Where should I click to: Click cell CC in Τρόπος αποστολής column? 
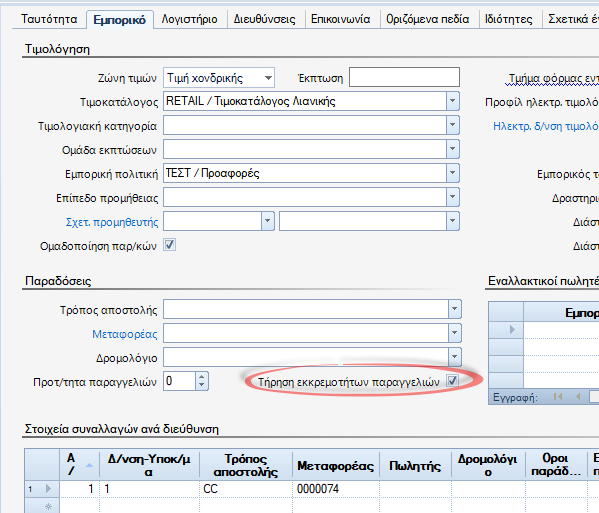[246, 489]
